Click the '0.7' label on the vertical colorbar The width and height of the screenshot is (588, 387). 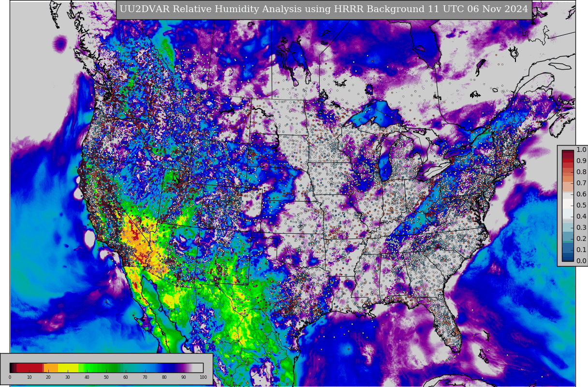click(581, 183)
